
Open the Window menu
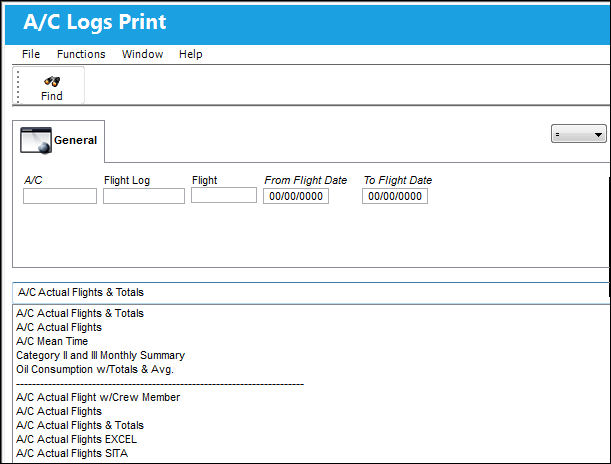[x=142, y=54]
